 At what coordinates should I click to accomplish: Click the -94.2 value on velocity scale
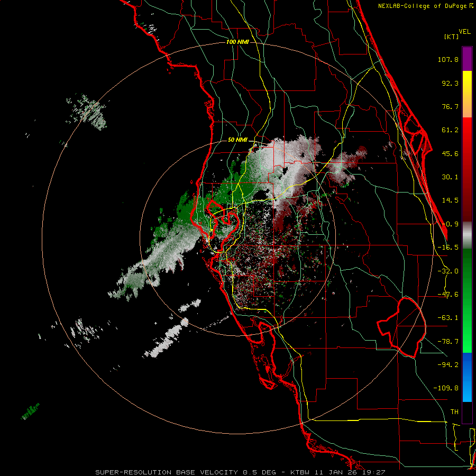(448, 364)
